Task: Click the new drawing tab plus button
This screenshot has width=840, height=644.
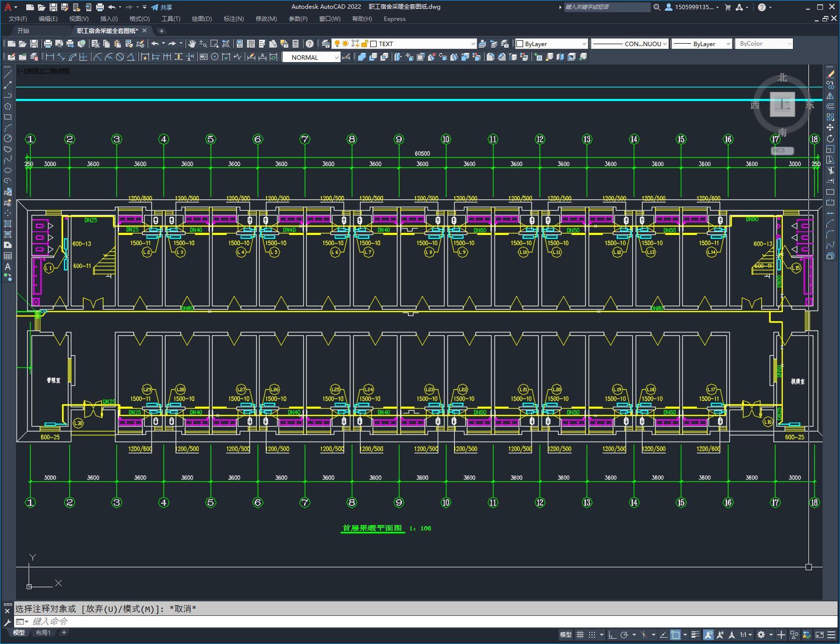Action: click(162, 31)
